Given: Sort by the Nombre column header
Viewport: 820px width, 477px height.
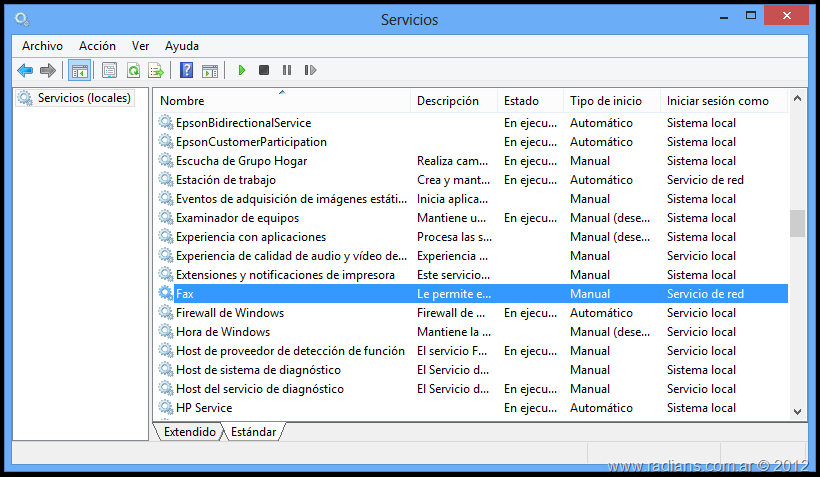Looking at the screenshot, I should pyautogui.click(x=182, y=101).
